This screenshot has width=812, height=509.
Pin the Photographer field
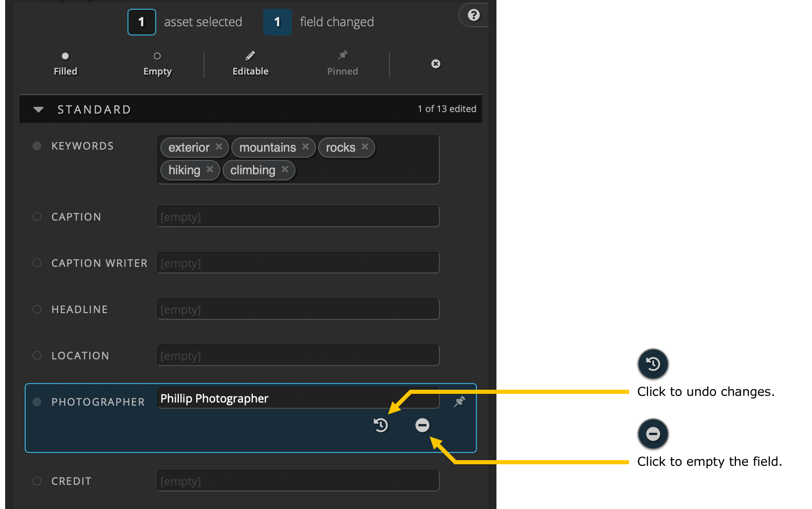click(459, 402)
